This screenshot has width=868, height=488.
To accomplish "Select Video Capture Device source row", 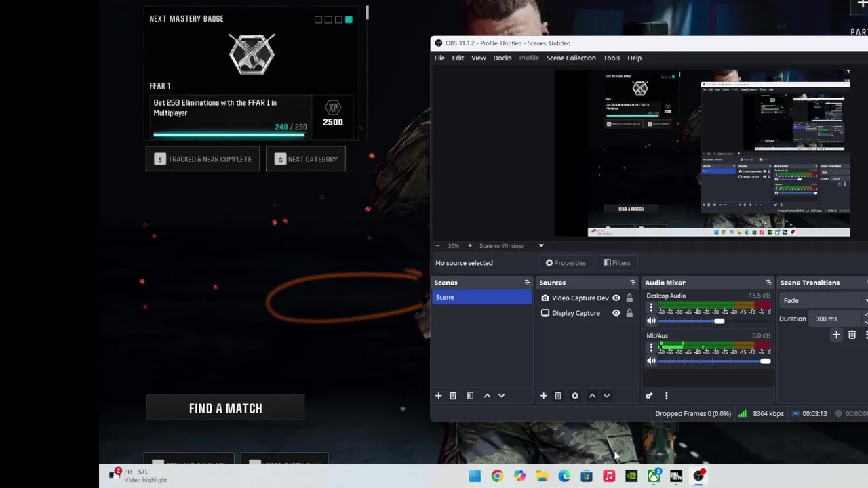I will 587,298.
